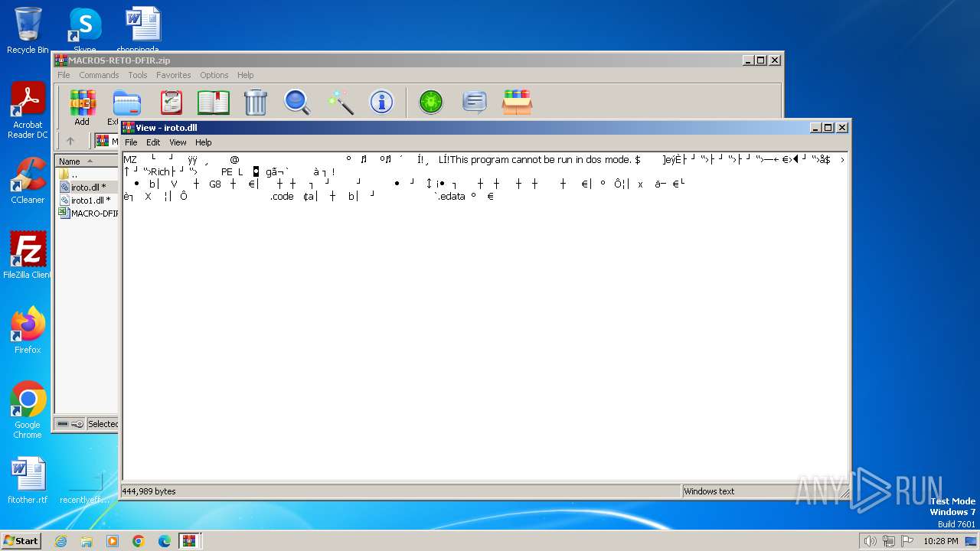The height and width of the screenshot is (551, 980).
Task: Open FileZilla Client desktop shortcut
Action: point(28,256)
